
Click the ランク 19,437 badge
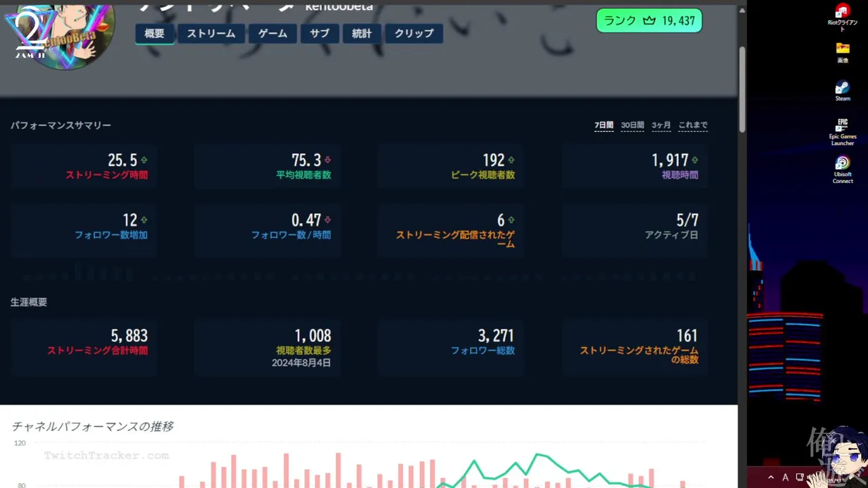tap(649, 21)
